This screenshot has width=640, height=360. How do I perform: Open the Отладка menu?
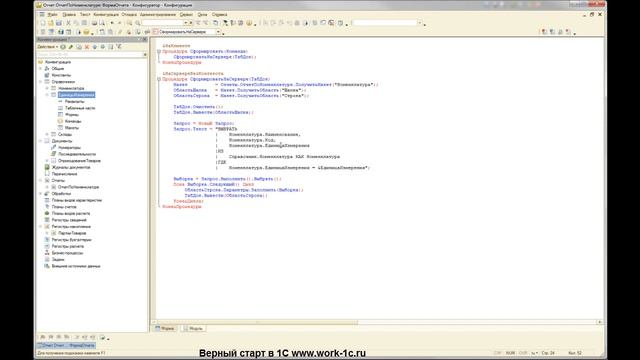point(129,14)
